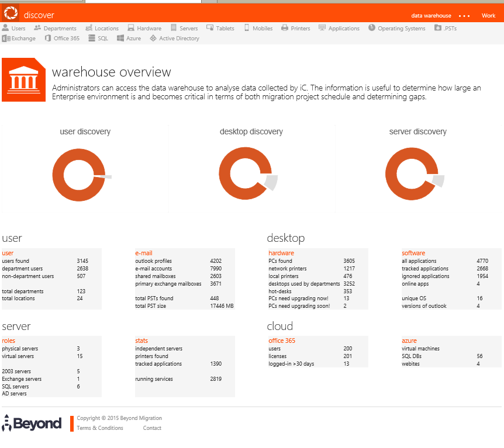
Task: Click the server discovery donut chart
Action: [x=415, y=173]
